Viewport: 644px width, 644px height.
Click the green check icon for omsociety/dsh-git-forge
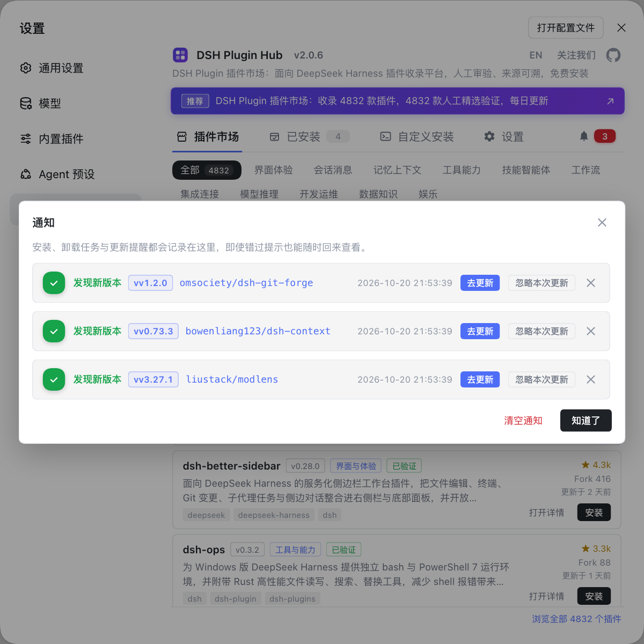54,283
